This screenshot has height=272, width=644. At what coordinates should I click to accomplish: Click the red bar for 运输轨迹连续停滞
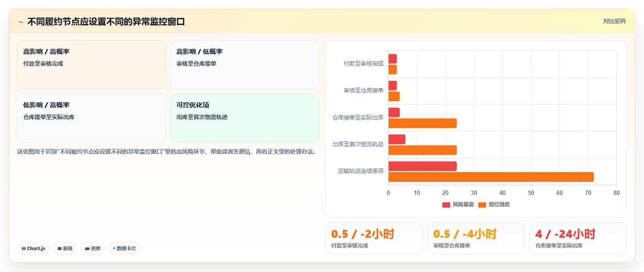[x=422, y=166]
